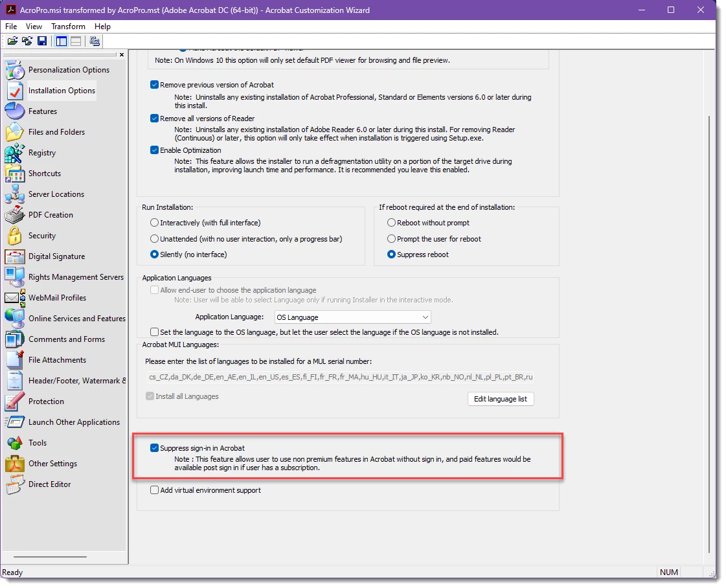Click the Save Package floppy disk icon
This screenshot has width=726, height=588.
(x=42, y=41)
